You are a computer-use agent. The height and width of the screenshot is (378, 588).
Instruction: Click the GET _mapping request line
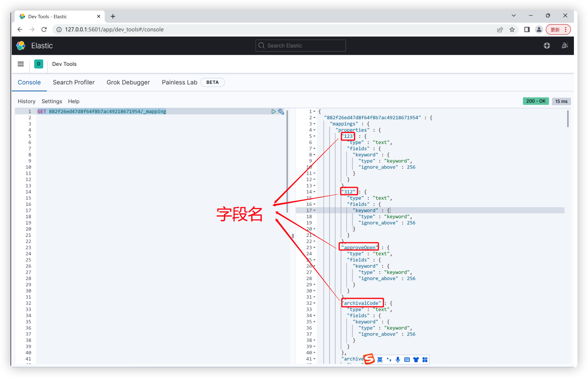coord(102,112)
